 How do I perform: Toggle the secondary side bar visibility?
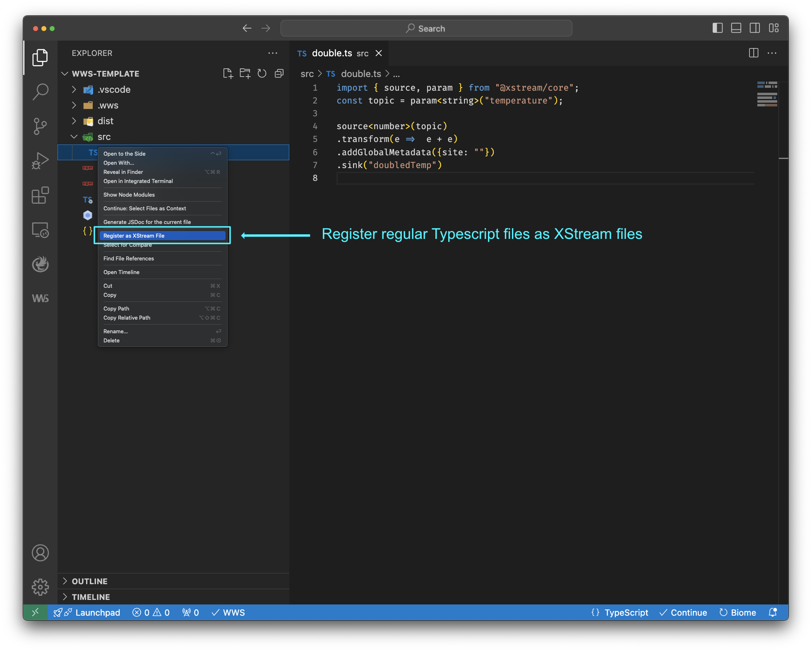(755, 28)
